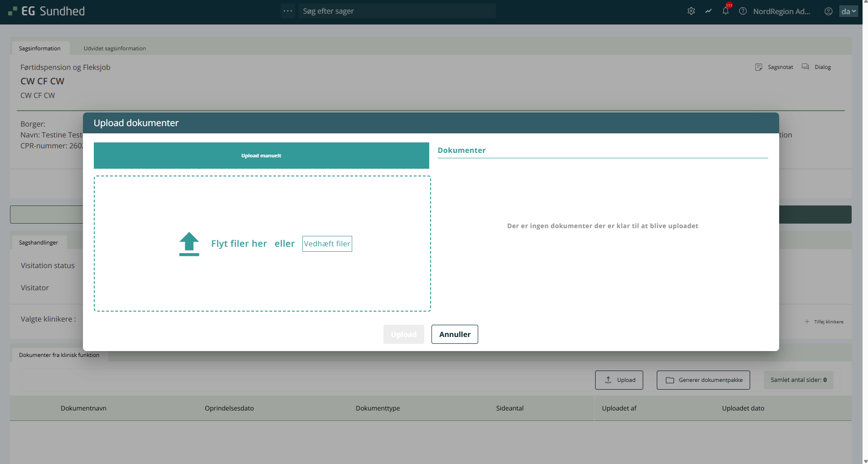Open Sagsnotat note icon
Image resolution: width=868 pixels, height=464 pixels.
pos(759,67)
